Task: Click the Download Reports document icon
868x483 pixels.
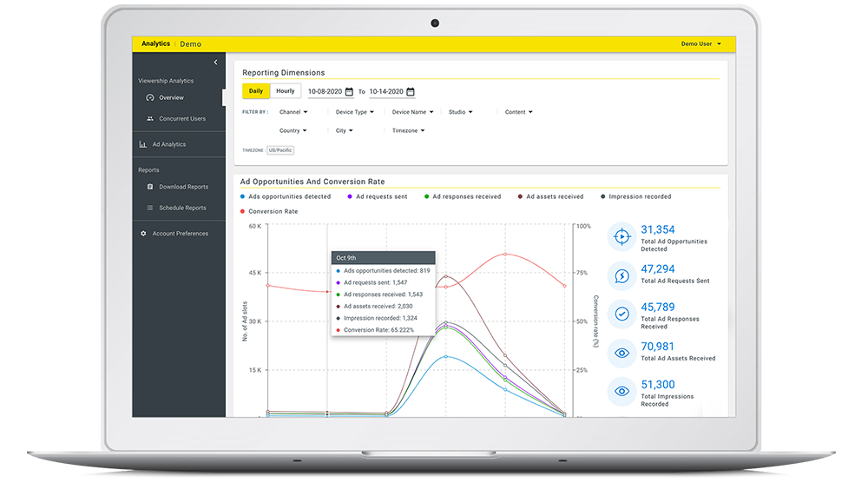Action: click(x=150, y=187)
